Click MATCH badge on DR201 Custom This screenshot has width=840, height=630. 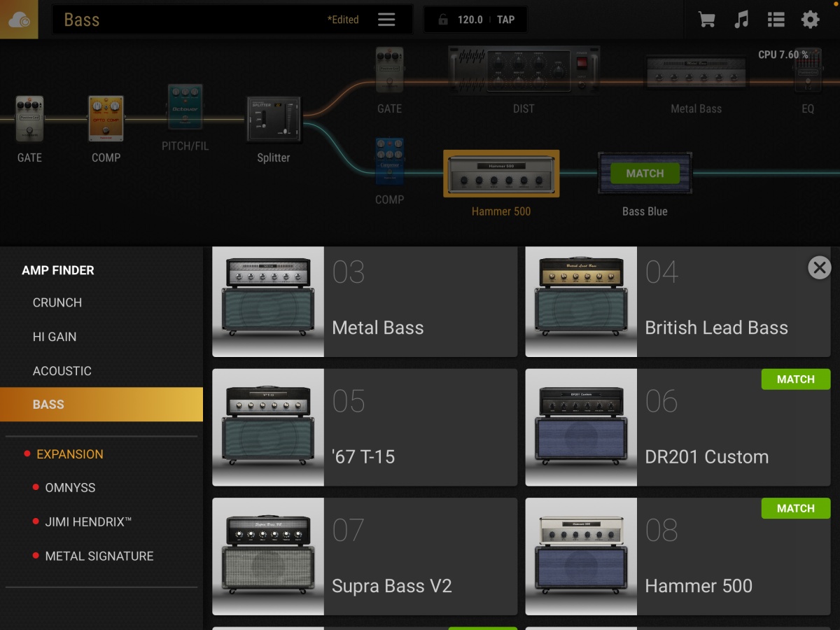pyautogui.click(x=796, y=379)
